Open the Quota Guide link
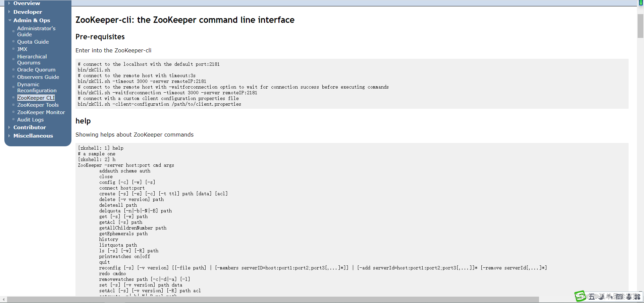Viewport: 644px width, 303px height. click(x=33, y=42)
